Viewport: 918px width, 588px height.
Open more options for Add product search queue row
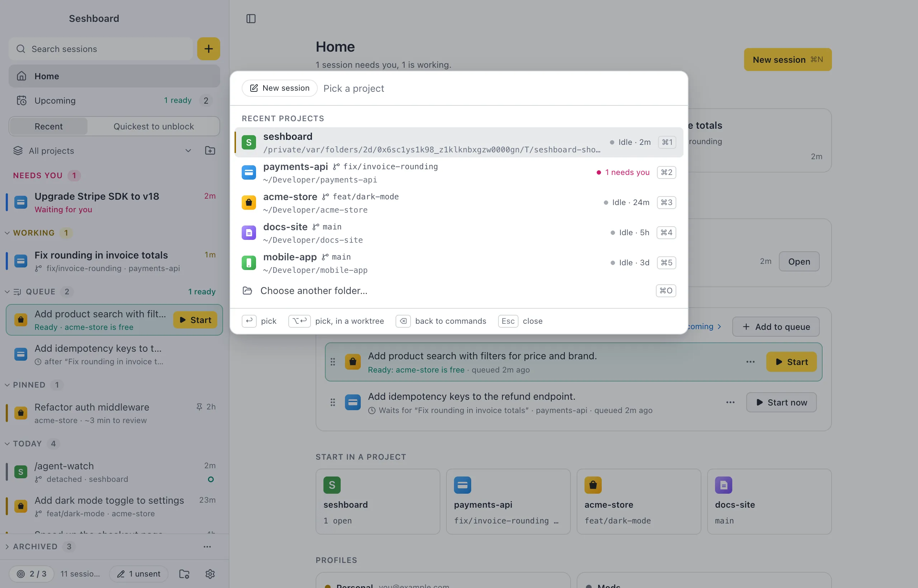tap(751, 361)
